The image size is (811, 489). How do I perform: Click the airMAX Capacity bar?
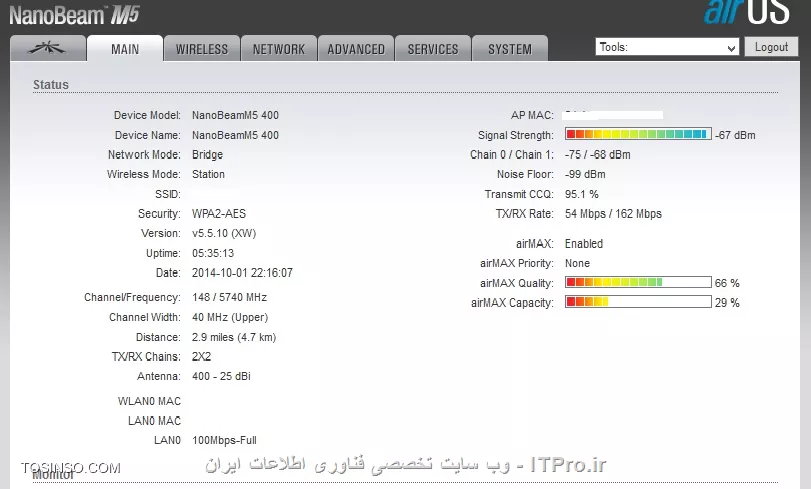click(x=638, y=302)
